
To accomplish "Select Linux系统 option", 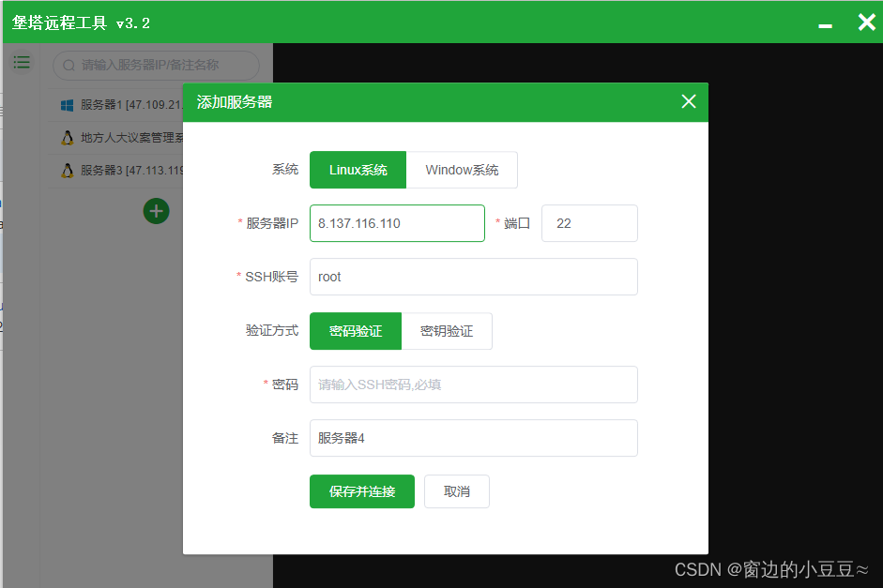I will (x=358, y=170).
